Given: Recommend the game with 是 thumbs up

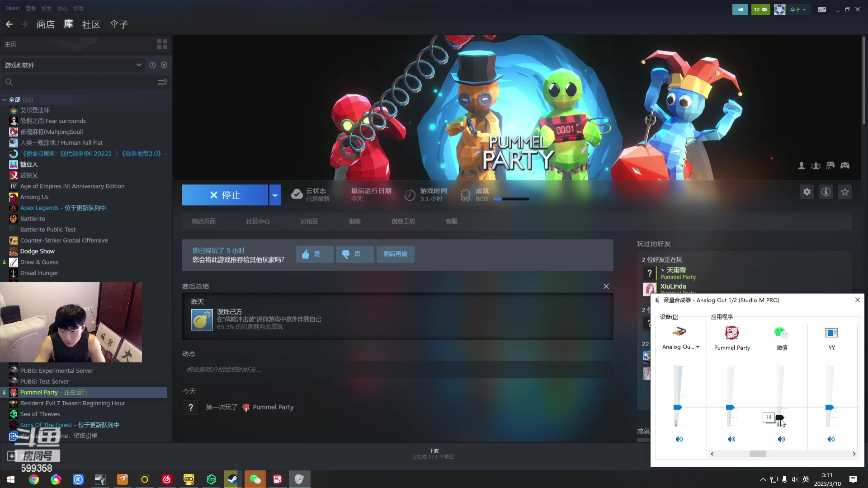Looking at the screenshot, I should pos(315,254).
